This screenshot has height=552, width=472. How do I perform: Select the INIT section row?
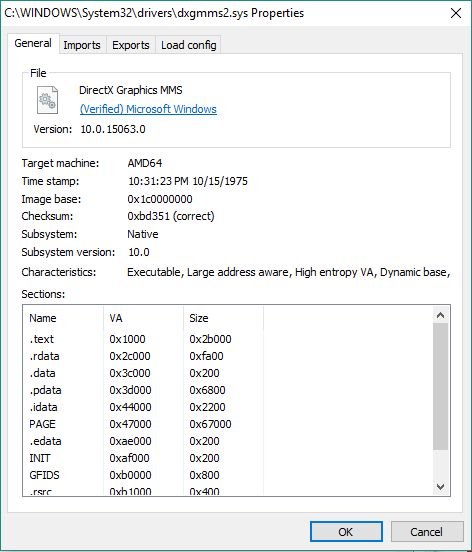tap(144, 458)
